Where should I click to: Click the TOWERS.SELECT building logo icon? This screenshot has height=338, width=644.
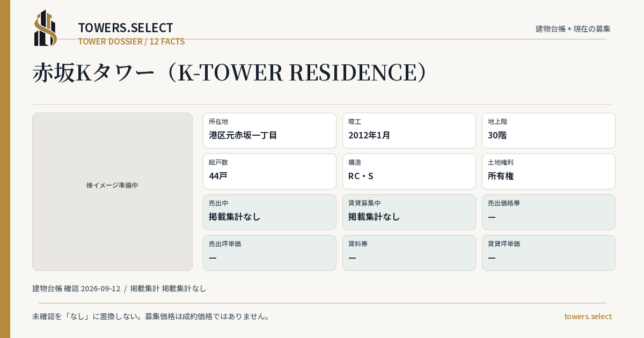pos(46,28)
